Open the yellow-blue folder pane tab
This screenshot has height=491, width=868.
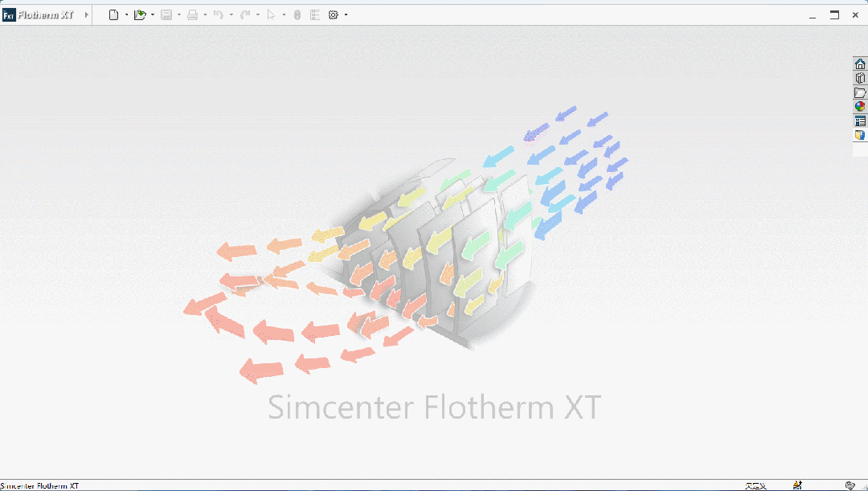(860, 135)
